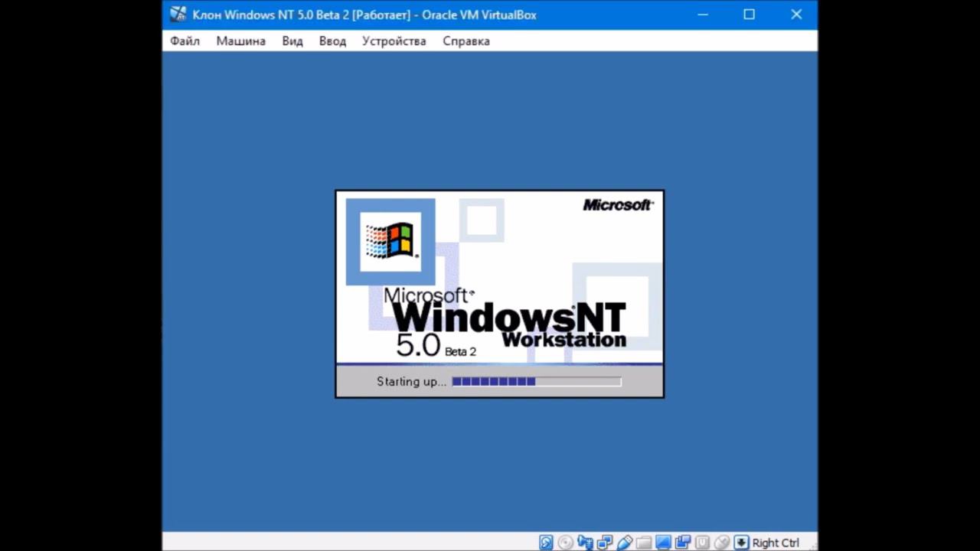Click the shared folders indicator icon
980x551 pixels.
pos(644,543)
